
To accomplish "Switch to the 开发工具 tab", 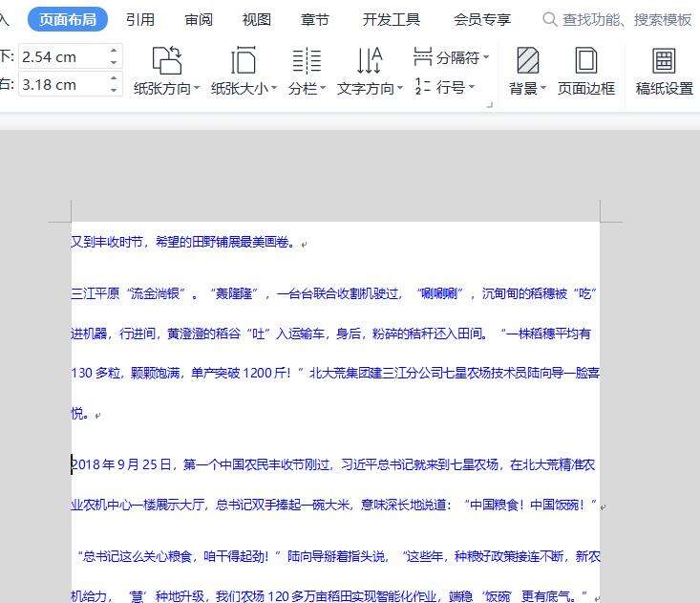I will tap(392, 20).
